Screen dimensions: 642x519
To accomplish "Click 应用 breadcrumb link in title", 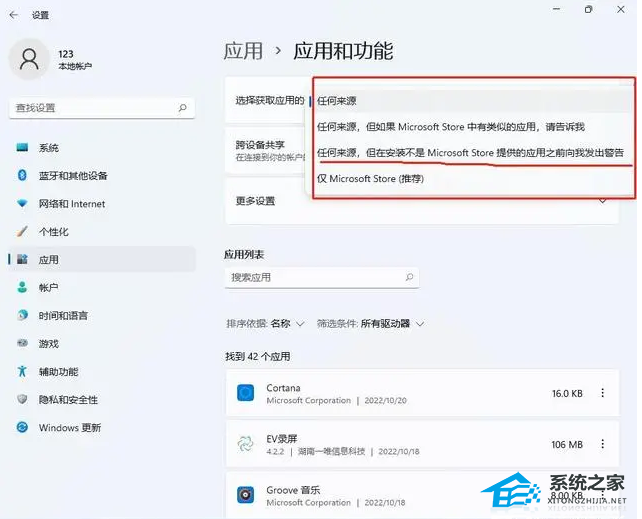I will 243,50.
